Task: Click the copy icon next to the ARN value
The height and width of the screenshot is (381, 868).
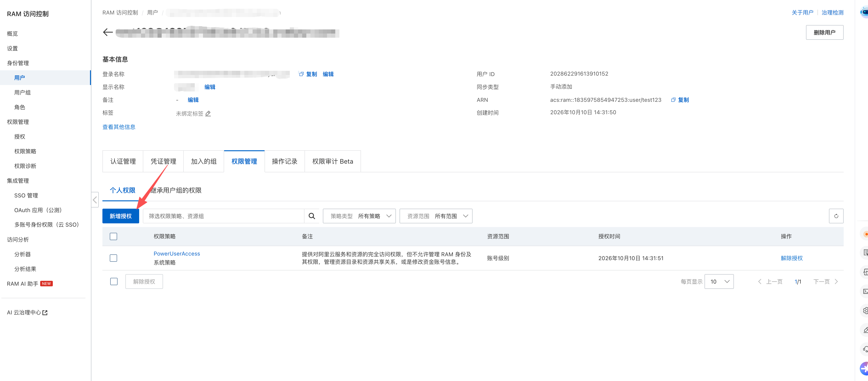Action: coord(673,100)
